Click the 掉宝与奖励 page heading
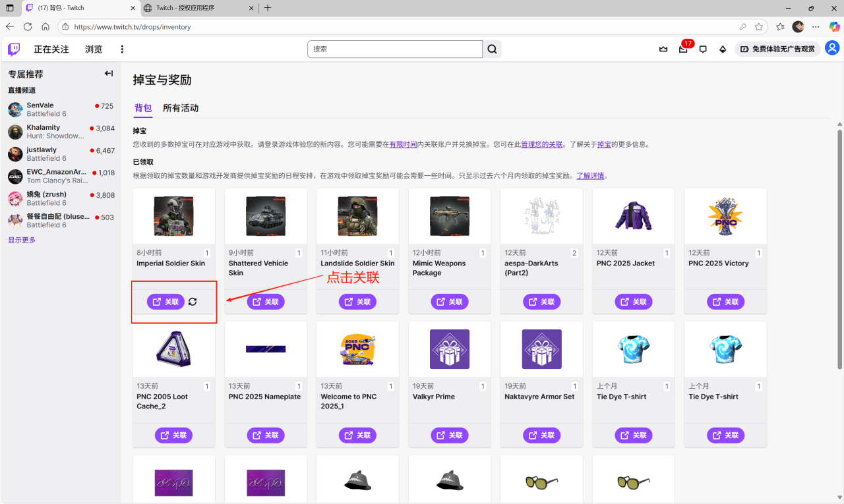 pos(162,80)
